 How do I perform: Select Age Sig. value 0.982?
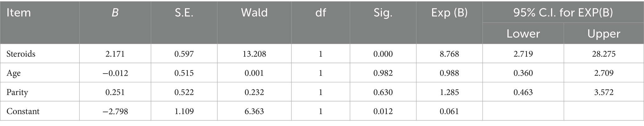[383, 73]
